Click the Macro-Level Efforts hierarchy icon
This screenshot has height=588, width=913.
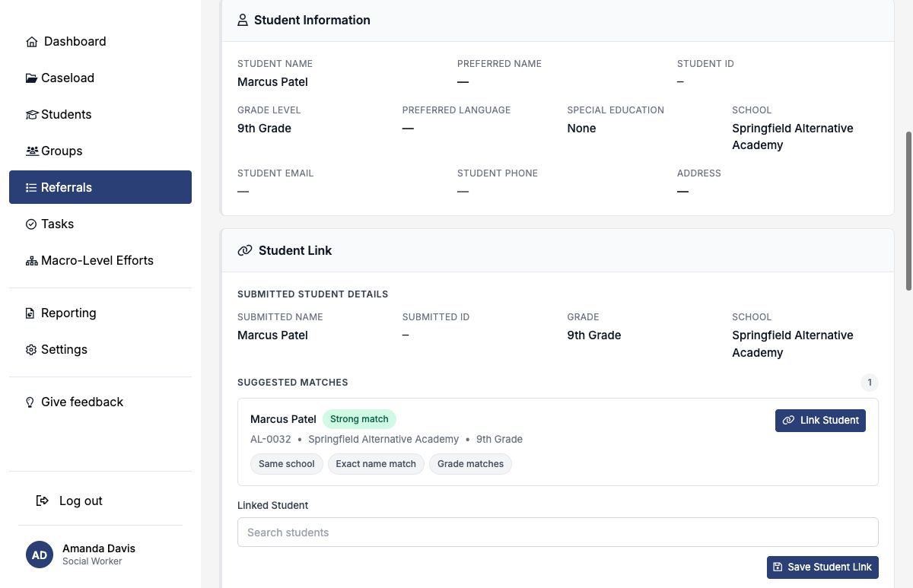(31, 261)
